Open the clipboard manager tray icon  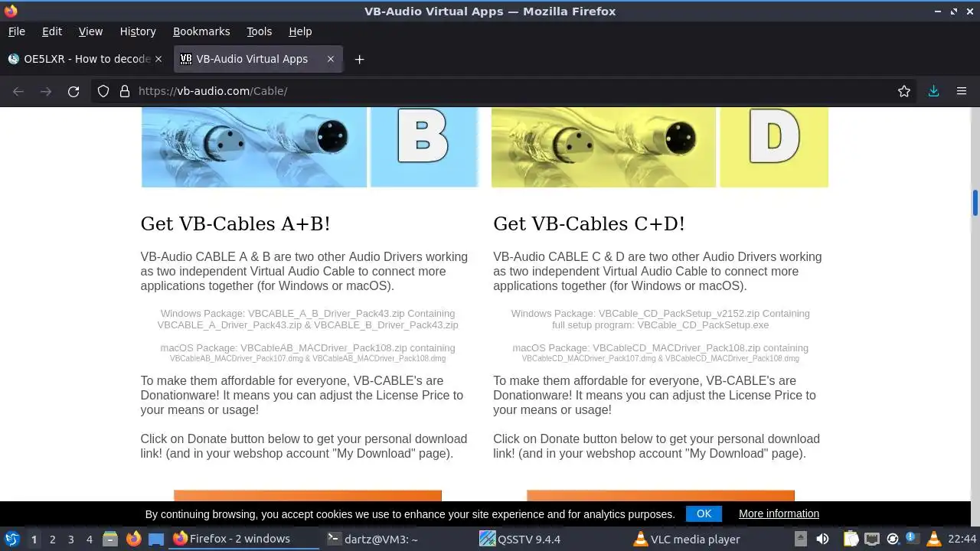[851, 539]
